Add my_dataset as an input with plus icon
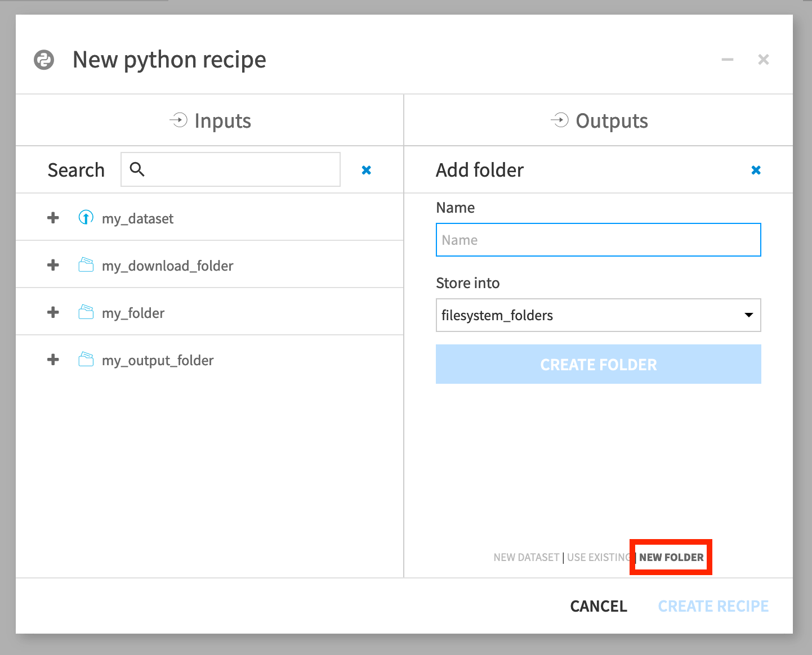The width and height of the screenshot is (812, 655). pos(52,218)
